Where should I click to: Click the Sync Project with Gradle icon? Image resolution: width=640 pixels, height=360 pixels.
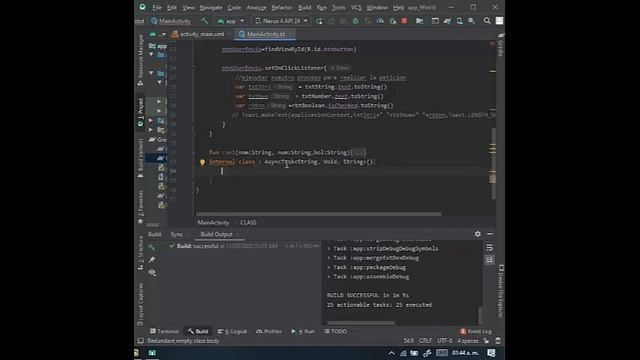pyautogui.click(x=447, y=21)
